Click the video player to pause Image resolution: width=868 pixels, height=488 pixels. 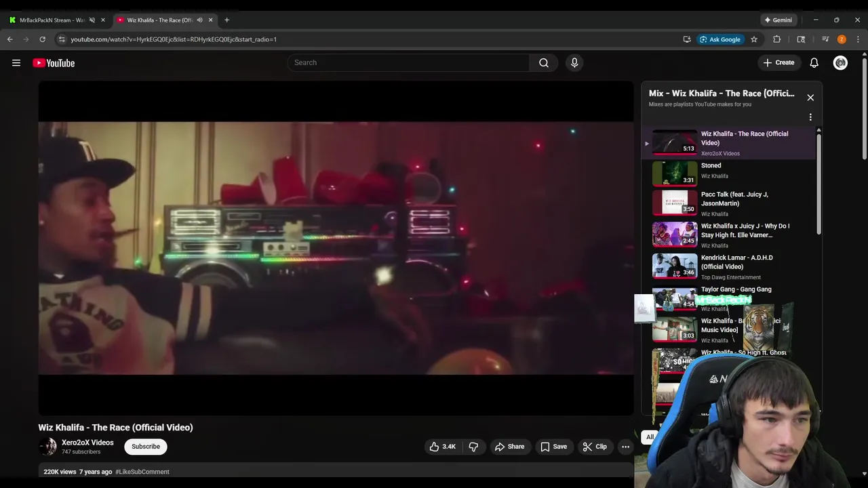336,248
